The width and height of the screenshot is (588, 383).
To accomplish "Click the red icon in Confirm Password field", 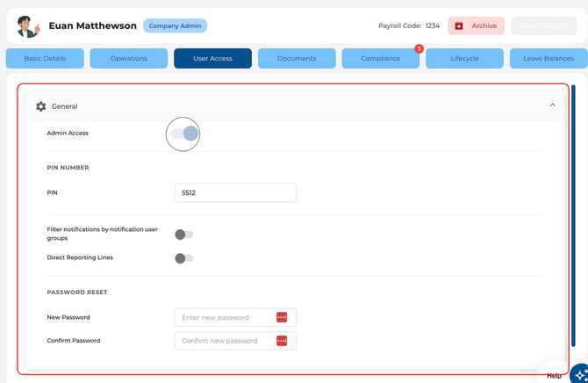I will click(282, 341).
